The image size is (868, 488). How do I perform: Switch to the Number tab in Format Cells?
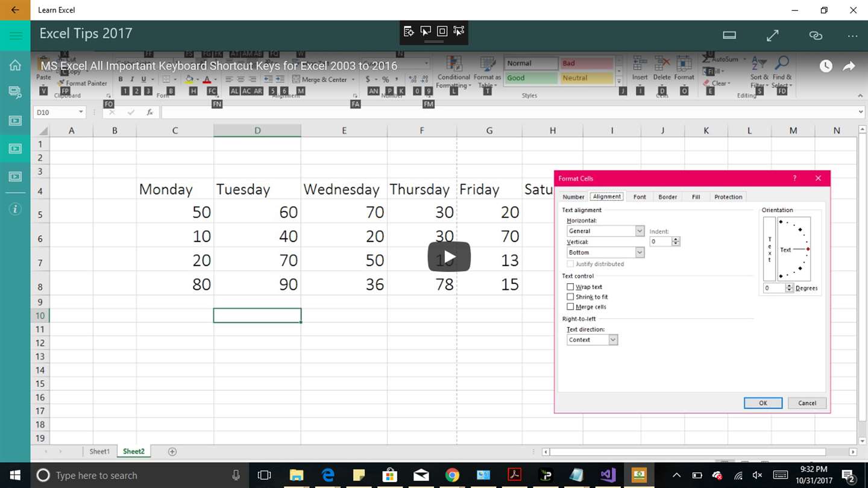coord(573,197)
